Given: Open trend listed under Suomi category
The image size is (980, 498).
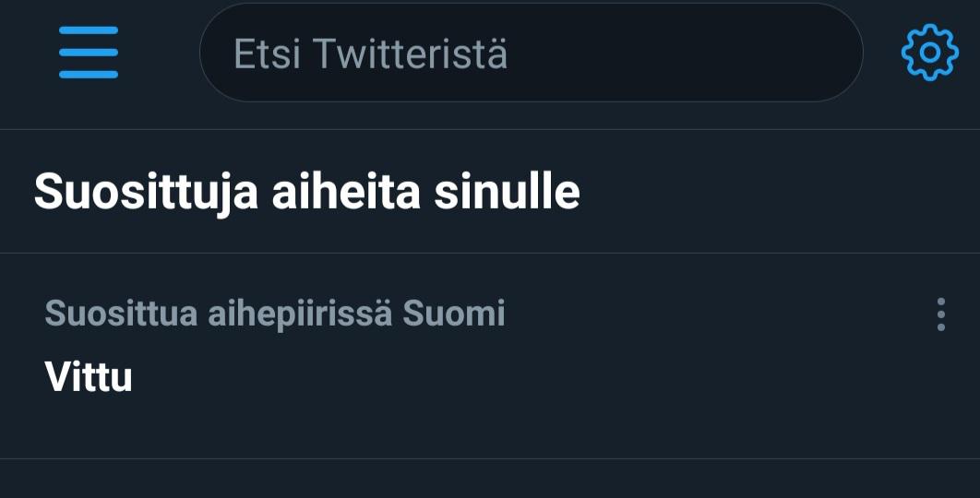Looking at the screenshot, I should 88,376.
